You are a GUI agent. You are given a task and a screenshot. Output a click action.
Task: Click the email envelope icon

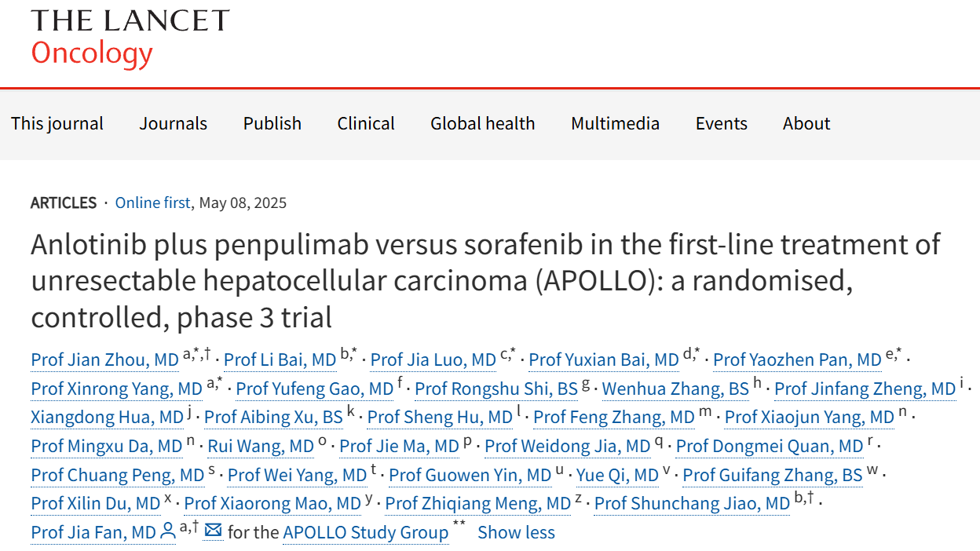[x=213, y=531]
